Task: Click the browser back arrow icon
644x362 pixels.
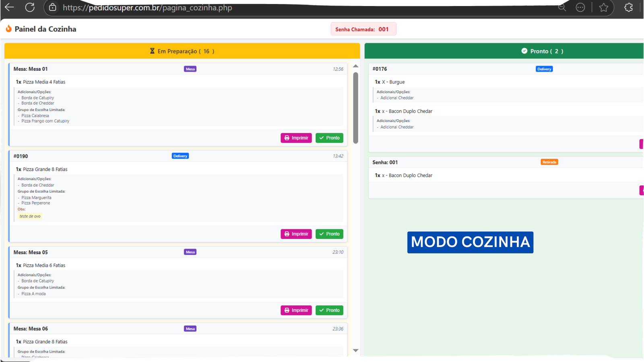Action: (x=9, y=7)
